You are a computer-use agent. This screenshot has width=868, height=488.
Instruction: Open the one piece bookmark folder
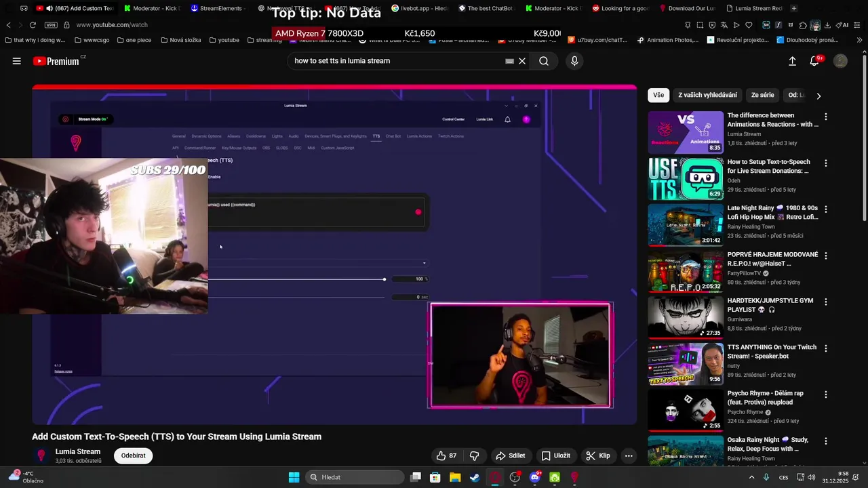134,40
